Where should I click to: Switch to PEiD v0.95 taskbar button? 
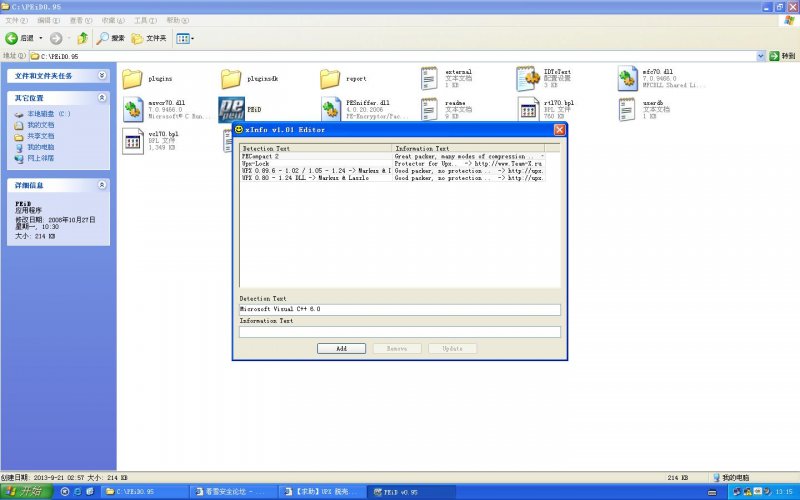click(x=412, y=492)
